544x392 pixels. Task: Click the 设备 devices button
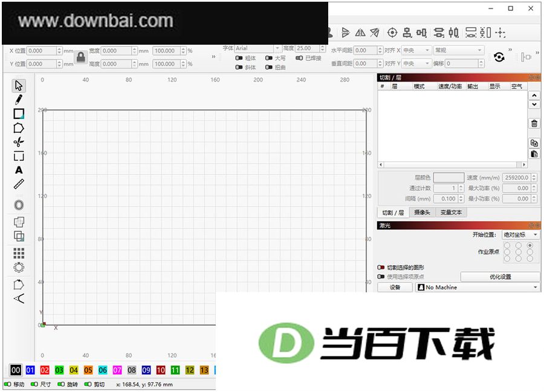pos(395,288)
